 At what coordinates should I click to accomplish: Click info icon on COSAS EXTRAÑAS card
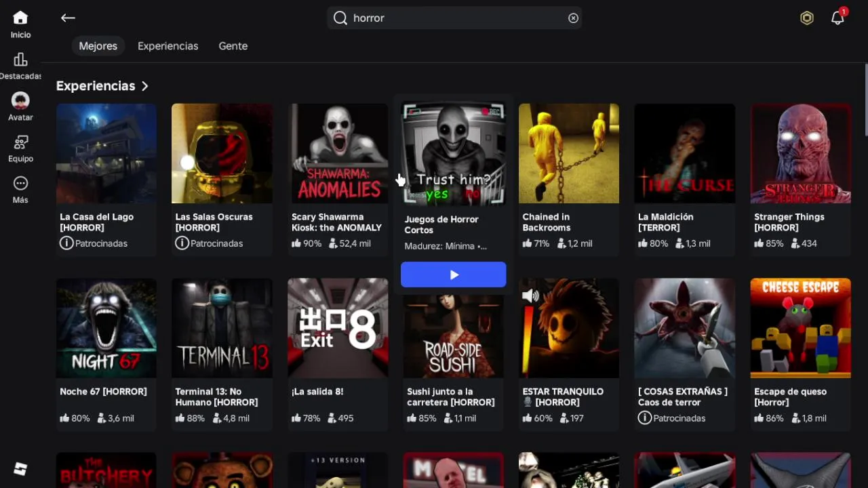(x=644, y=418)
